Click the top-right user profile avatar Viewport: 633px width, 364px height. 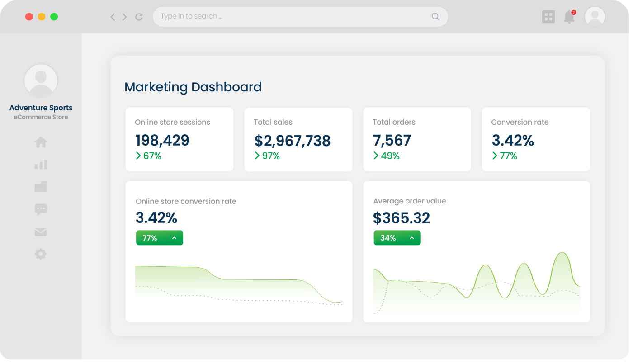[595, 17]
